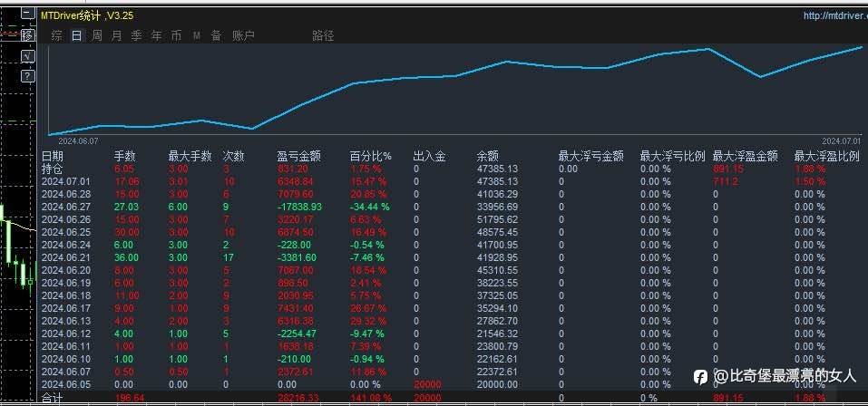Click the 711.2 floating profit value

(726, 181)
